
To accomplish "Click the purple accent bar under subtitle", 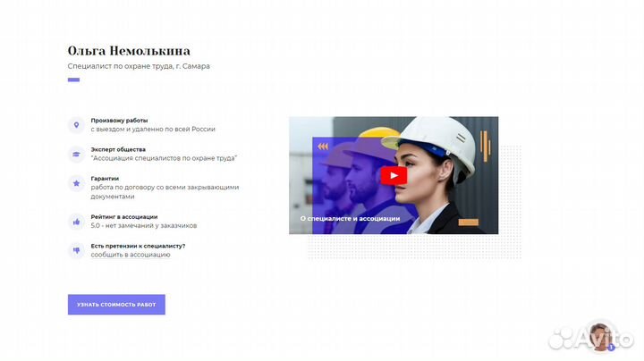I will [73, 80].
